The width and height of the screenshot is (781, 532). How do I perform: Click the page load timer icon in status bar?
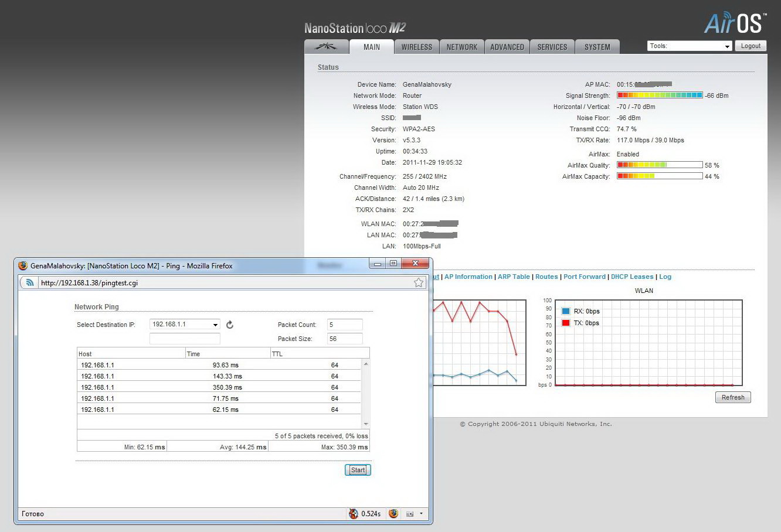(x=354, y=514)
